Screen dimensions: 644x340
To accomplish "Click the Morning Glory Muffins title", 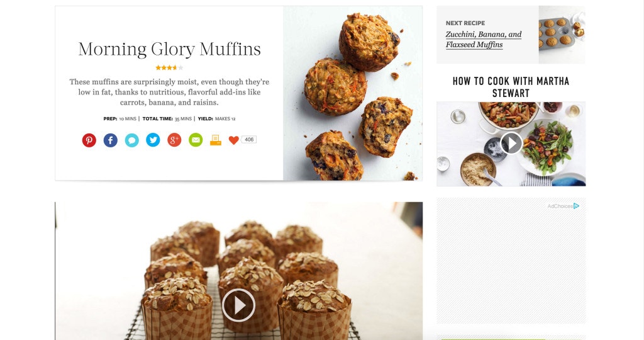I will pos(170,49).
